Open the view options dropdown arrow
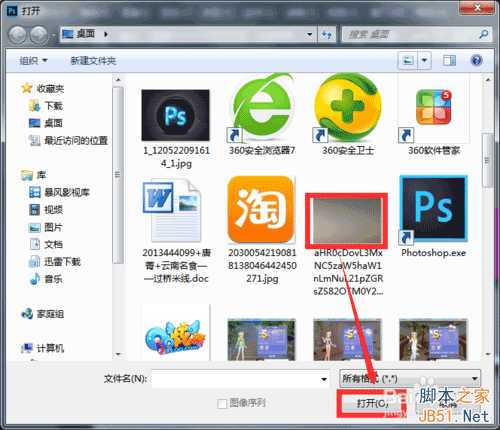Image resolution: width=500 pixels, height=430 pixels. tap(424, 60)
